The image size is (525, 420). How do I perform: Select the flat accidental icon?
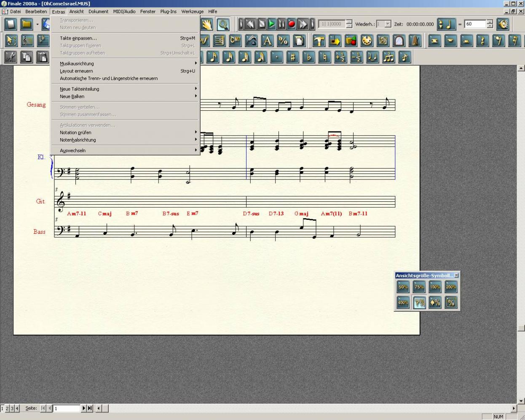click(x=308, y=57)
